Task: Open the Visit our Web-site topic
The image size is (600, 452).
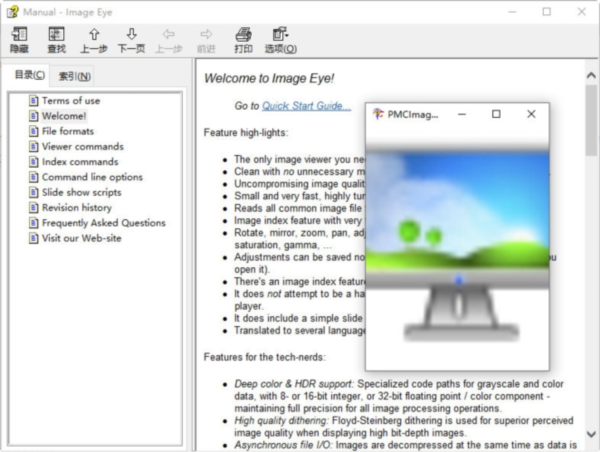Action: (x=82, y=238)
